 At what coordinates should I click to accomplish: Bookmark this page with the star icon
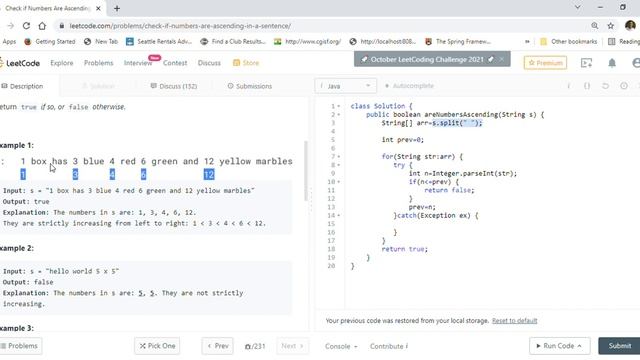(611, 26)
